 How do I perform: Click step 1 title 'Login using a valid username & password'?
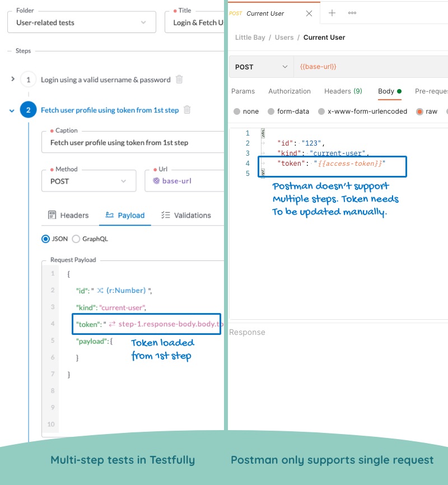(106, 80)
